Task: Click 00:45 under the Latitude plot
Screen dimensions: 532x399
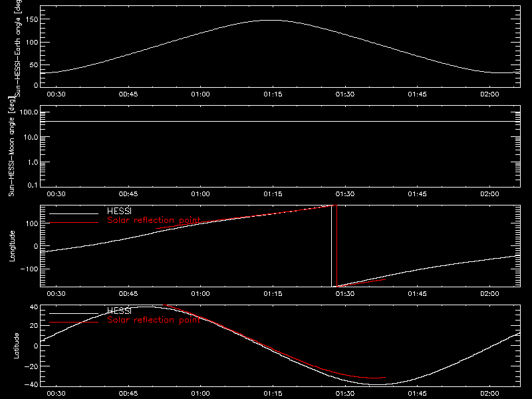Action: coord(128,394)
